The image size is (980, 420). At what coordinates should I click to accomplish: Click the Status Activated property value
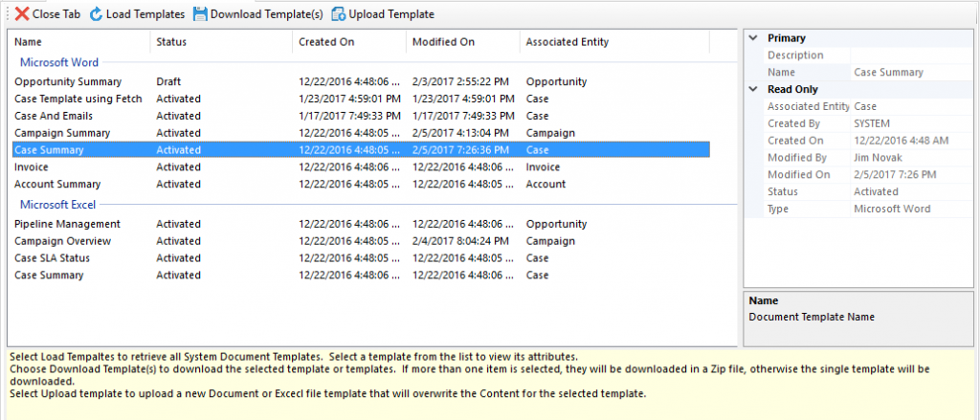876,192
